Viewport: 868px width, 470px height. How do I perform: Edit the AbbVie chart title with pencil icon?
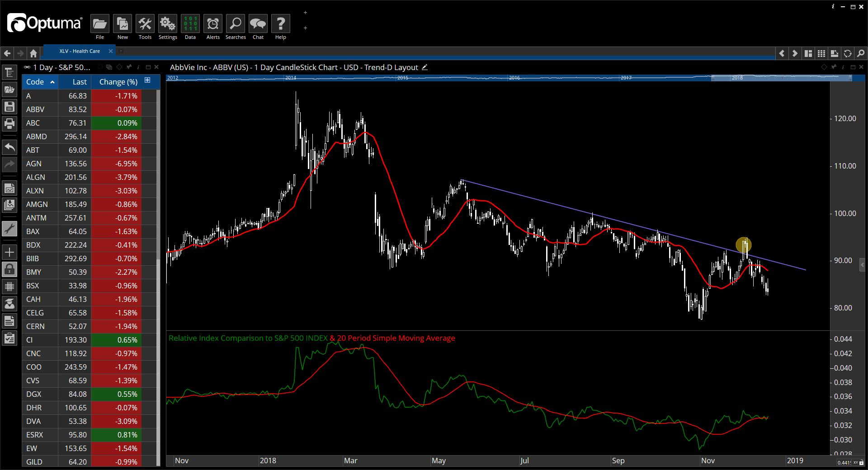click(425, 67)
